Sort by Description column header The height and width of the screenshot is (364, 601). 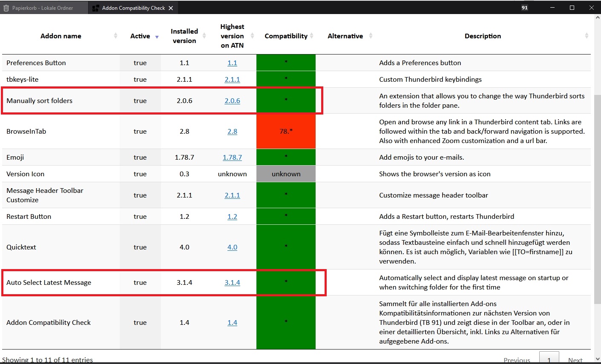click(483, 36)
